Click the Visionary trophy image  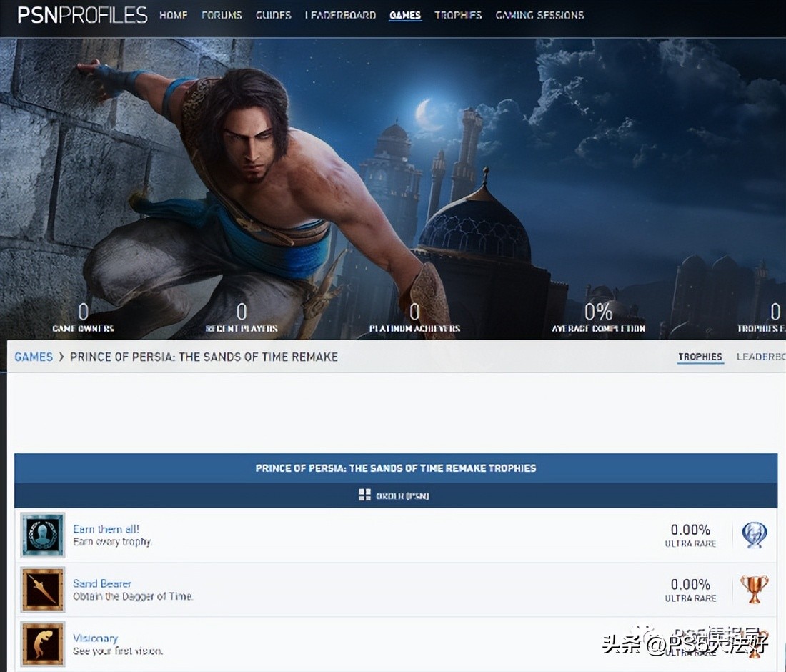tap(43, 644)
